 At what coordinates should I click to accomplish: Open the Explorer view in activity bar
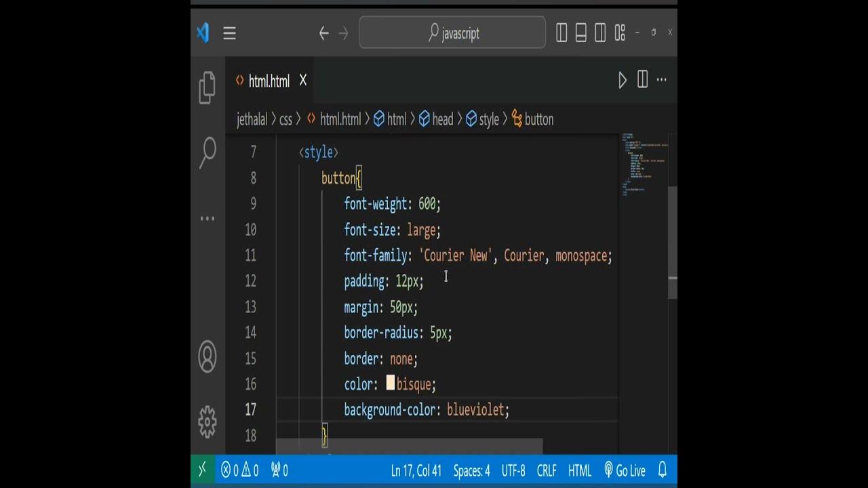pos(208,87)
